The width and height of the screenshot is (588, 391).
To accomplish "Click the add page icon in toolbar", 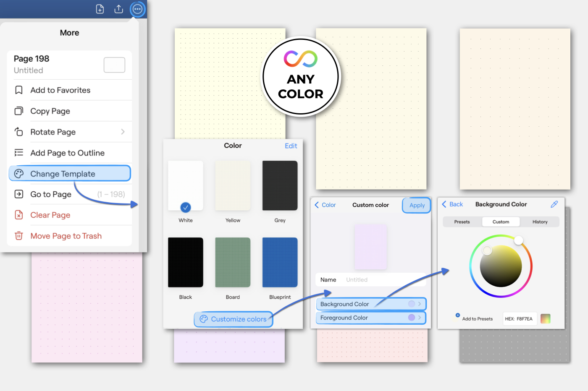I will pyautogui.click(x=100, y=9).
